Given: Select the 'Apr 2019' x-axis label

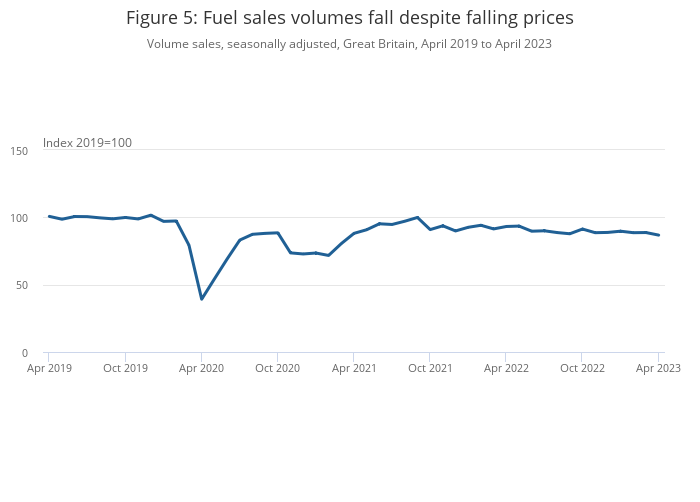Looking at the screenshot, I should (49, 368).
